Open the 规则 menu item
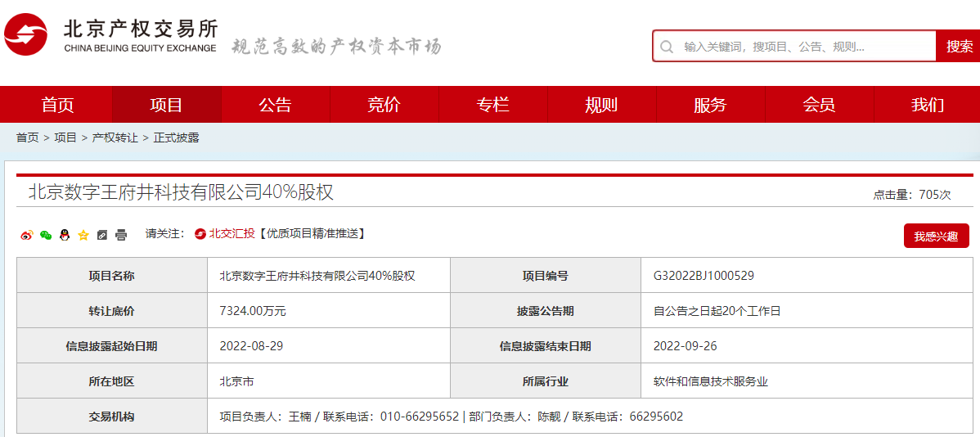The height and width of the screenshot is (437, 980). click(601, 105)
